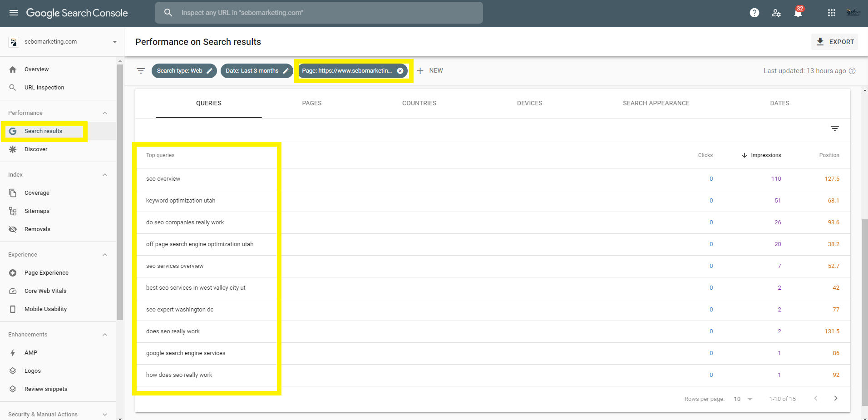868x420 pixels.
Task: Switch to the PAGES tab
Action: (x=312, y=104)
